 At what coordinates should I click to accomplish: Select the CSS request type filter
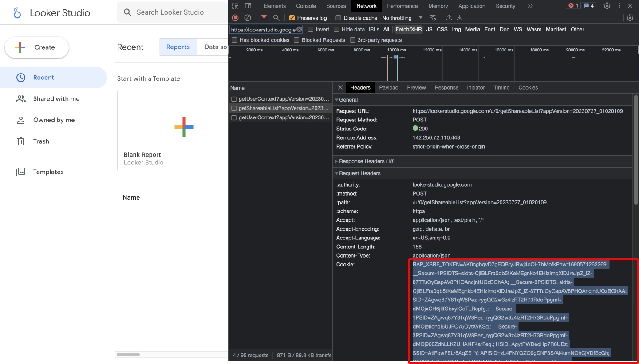coord(442,30)
